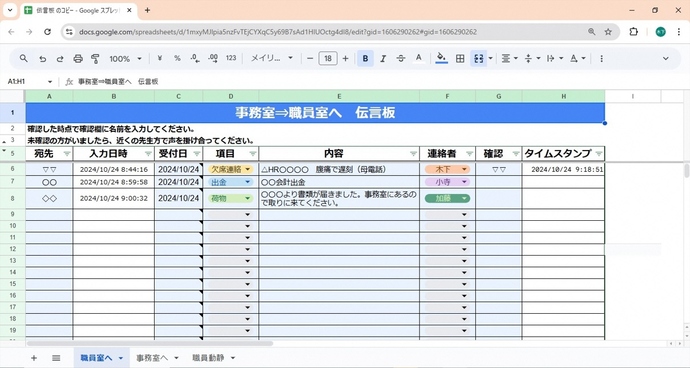This screenshot has width=690, height=368.
Task: Select the title cell 事務室⇒職員室へ 伝言板
Action: pyautogui.click(x=315, y=113)
